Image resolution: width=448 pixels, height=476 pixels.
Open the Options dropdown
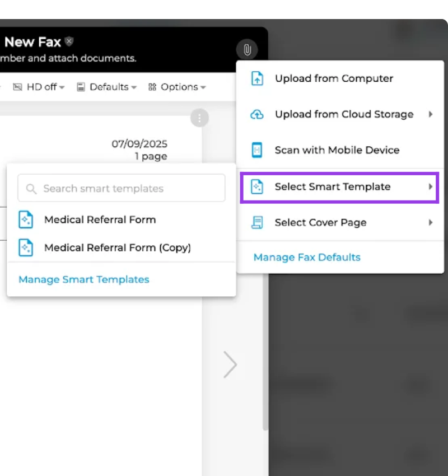[x=178, y=87]
